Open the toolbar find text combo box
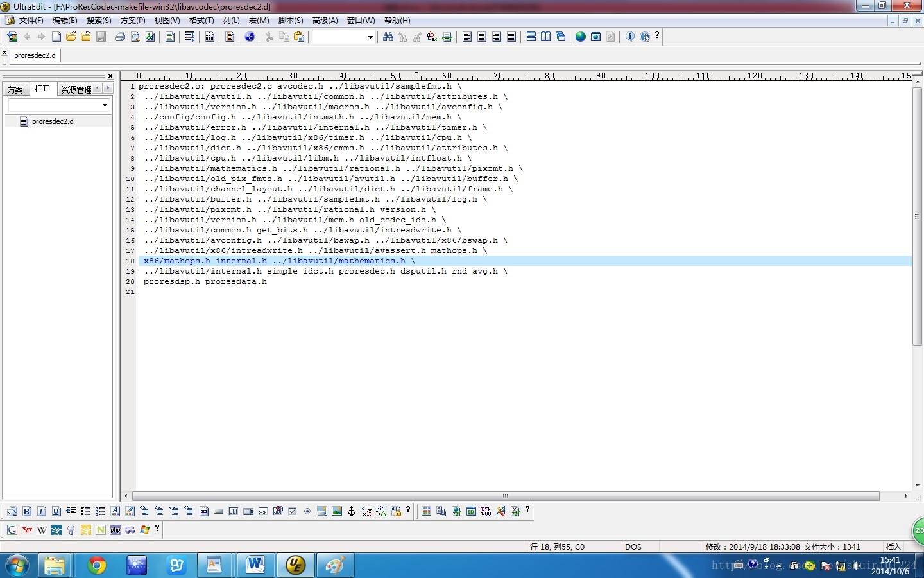 click(343, 37)
